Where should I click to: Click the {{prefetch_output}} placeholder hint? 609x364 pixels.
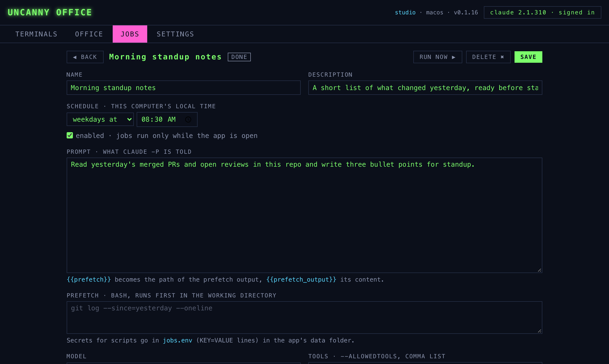(301, 280)
